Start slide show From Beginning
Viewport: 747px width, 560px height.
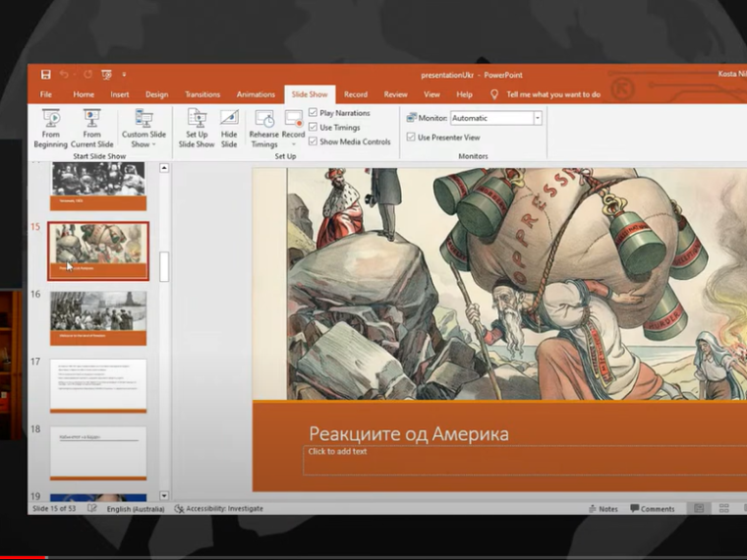click(x=50, y=128)
